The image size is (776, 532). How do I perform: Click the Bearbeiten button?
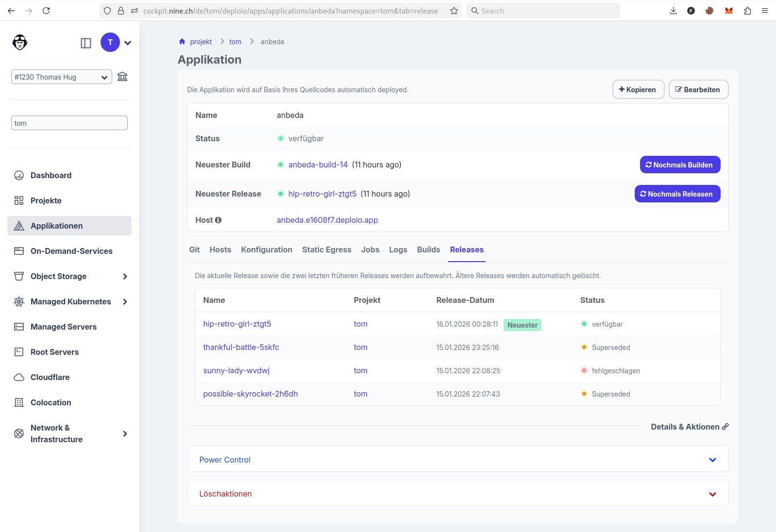[x=698, y=90]
